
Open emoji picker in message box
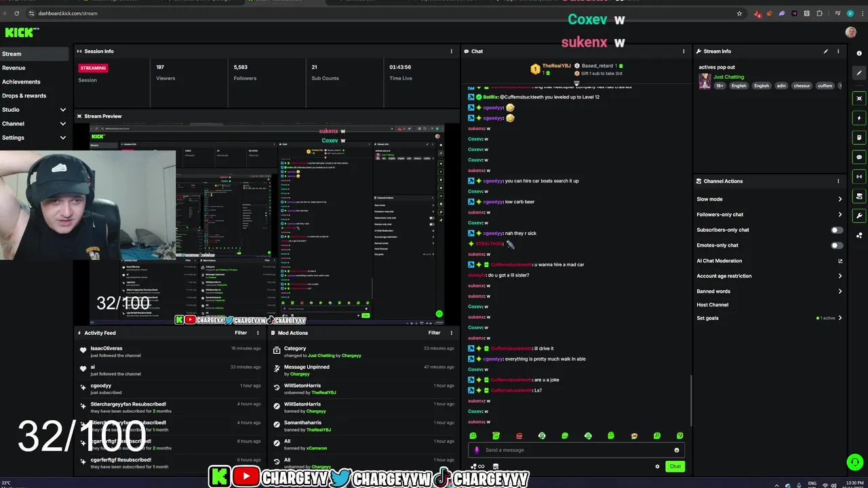[x=676, y=450]
